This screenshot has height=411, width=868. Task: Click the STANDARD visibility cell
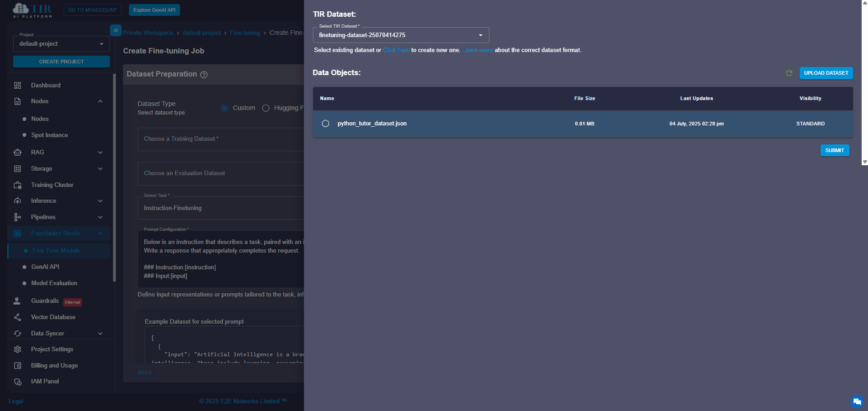point(810,124)
